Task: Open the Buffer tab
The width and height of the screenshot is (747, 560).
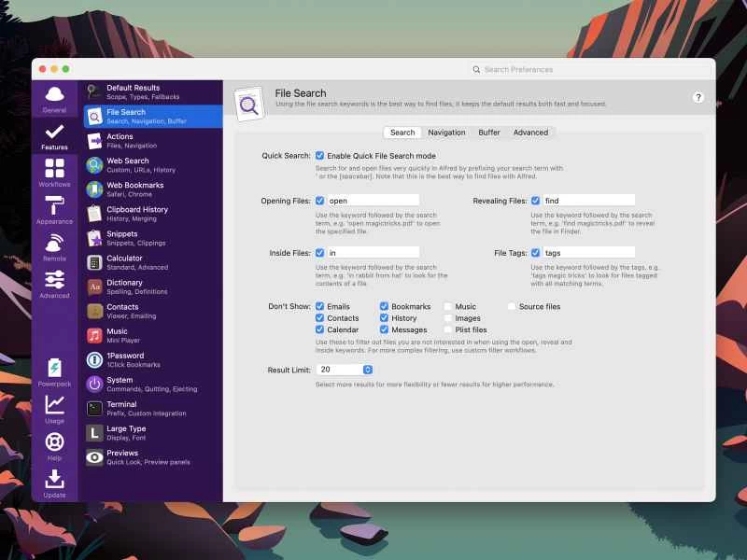Action: point(488,132)
